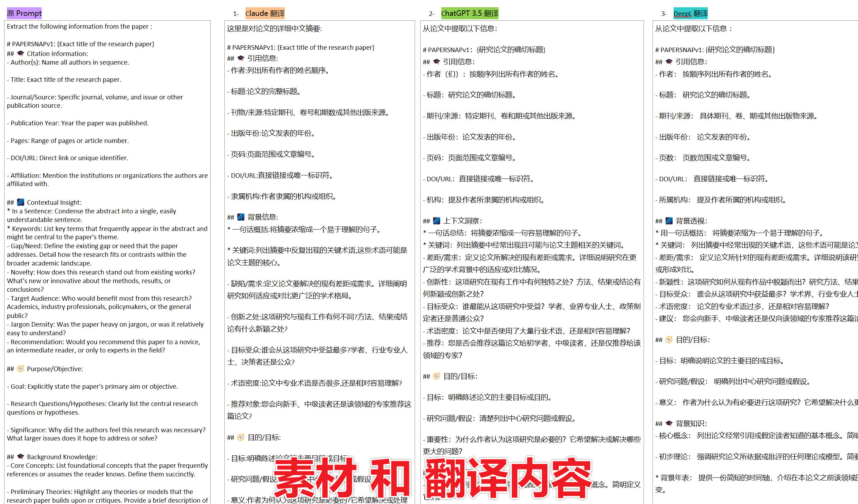Click the compass emoji before '目的/目标:' in DeepL column
The image size is (858, 504).
click(669, 340)
